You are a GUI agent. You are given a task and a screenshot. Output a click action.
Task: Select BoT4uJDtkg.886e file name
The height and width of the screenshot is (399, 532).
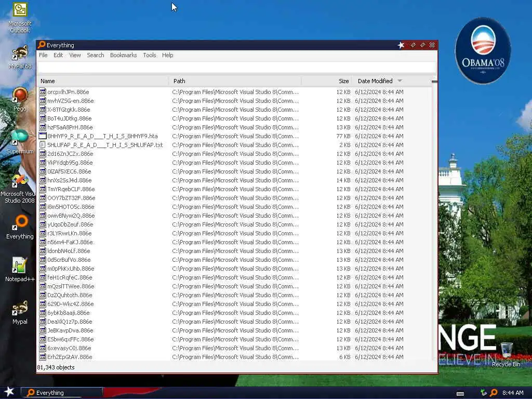tap(70, 118)
